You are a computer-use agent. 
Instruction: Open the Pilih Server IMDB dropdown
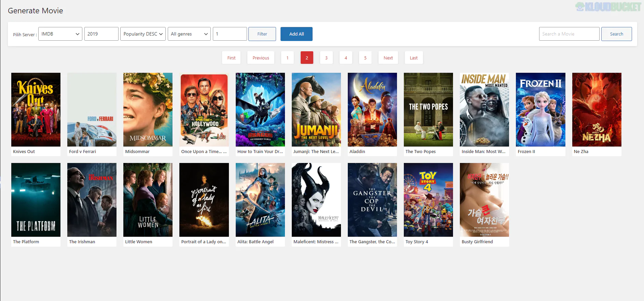(60, 34)
